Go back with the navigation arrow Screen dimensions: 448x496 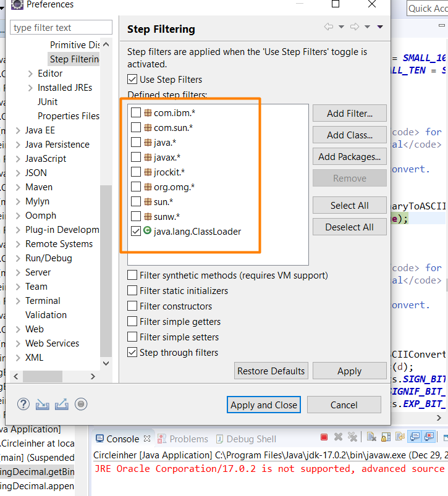(329, 27)
